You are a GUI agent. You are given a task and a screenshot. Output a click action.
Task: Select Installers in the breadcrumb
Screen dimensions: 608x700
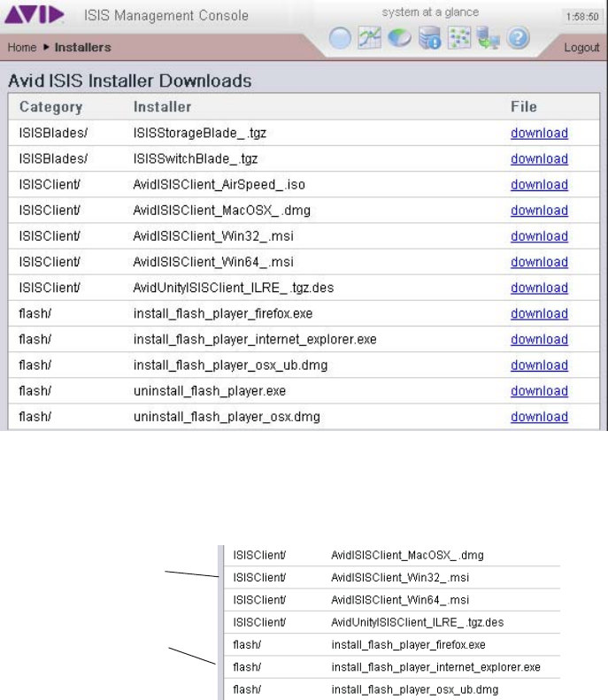click(82, 47)
